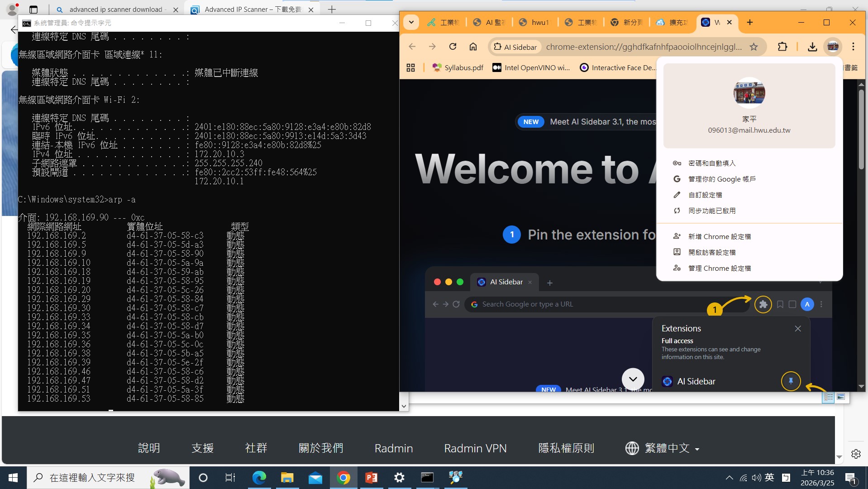Open the Chrome three-dot menu
Image resolution: width=868 pixels, height=489 pixels.
(853, 47)
